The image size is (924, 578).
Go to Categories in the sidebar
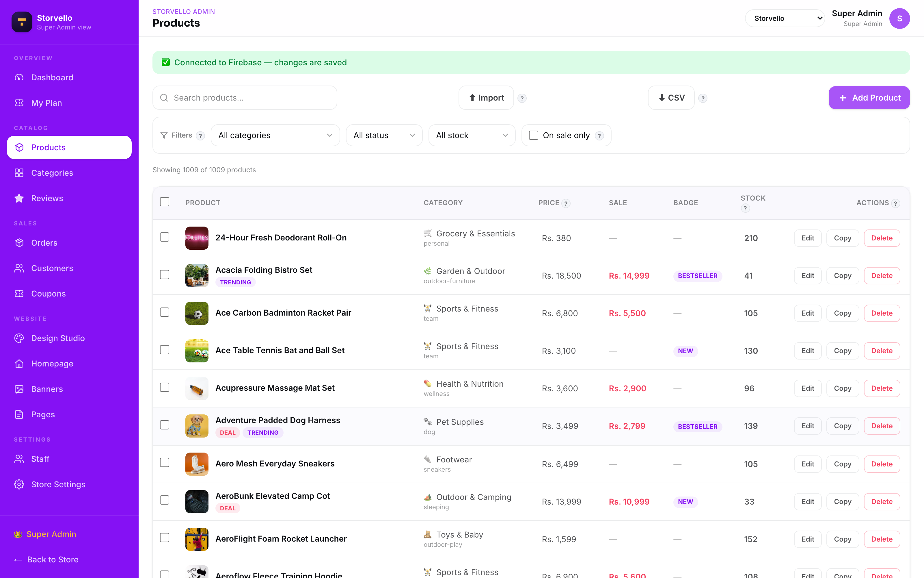69,173
